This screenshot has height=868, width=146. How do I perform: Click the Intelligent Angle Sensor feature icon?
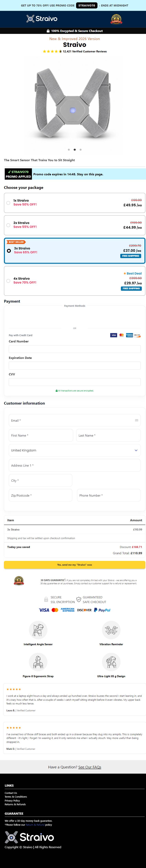38,630
